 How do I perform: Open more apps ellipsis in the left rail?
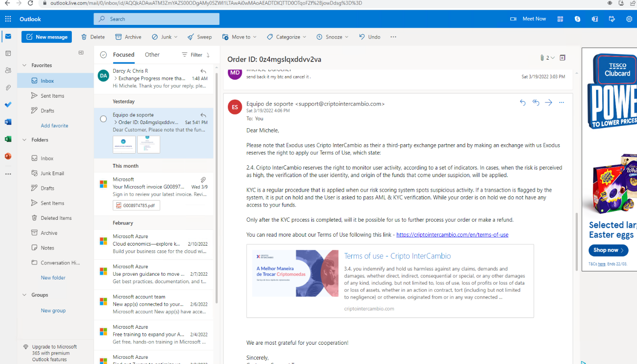(8, 174)
